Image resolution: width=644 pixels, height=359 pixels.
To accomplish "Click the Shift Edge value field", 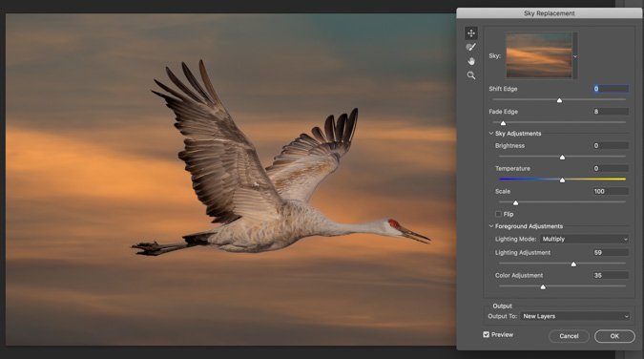I will (611, 89).
